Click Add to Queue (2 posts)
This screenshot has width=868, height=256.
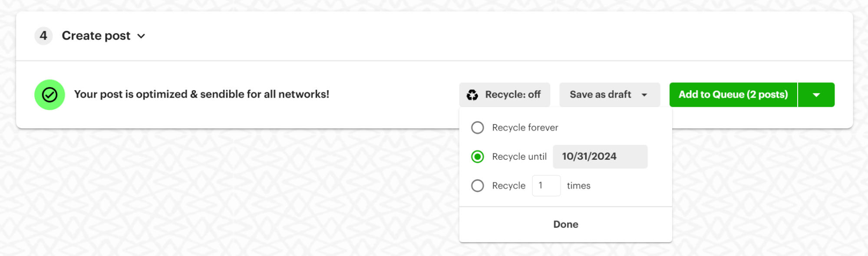(733, 95)
